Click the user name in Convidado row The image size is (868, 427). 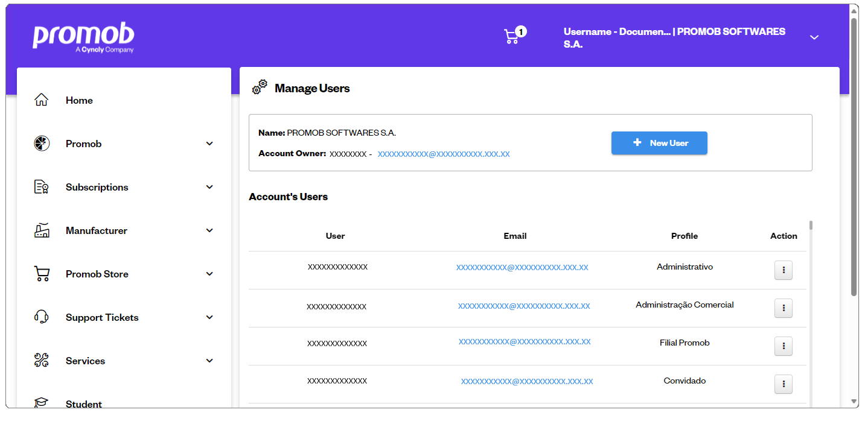pos(337,381)
